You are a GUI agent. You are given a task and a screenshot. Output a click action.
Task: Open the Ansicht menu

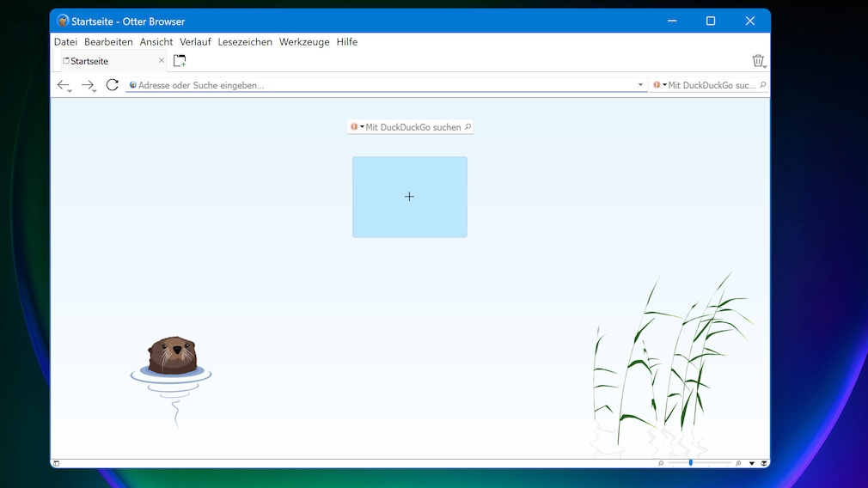[156, 42]
